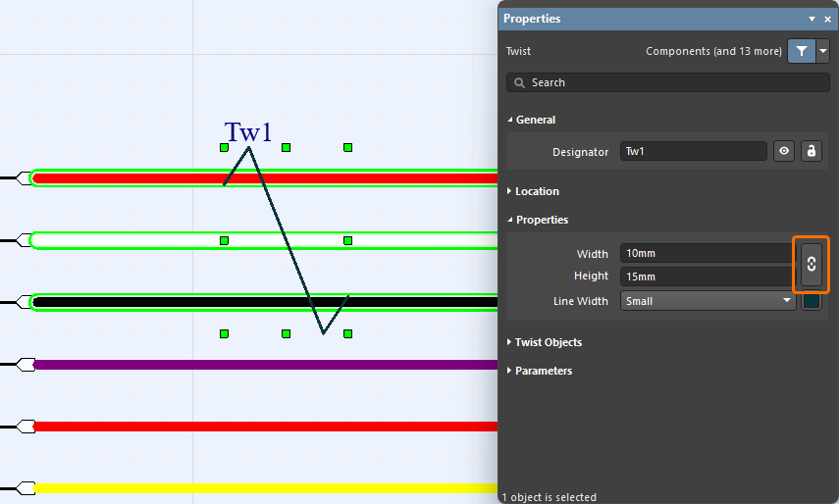
Task: Toggle designator visibility eye icon
Action: click(784, 151)
